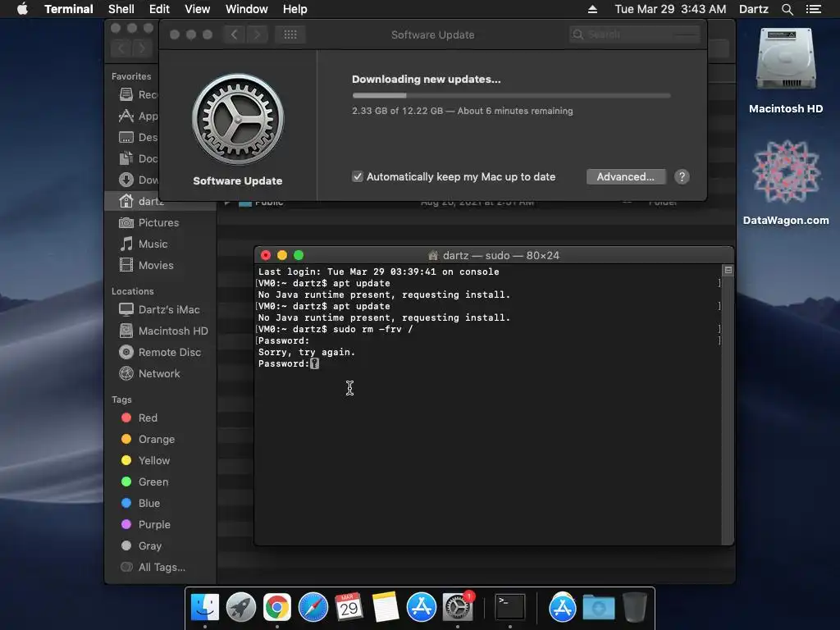Open Downloads folder in the Dock
The height and width of the screenshot is (630, 840).
pos(598,608)
